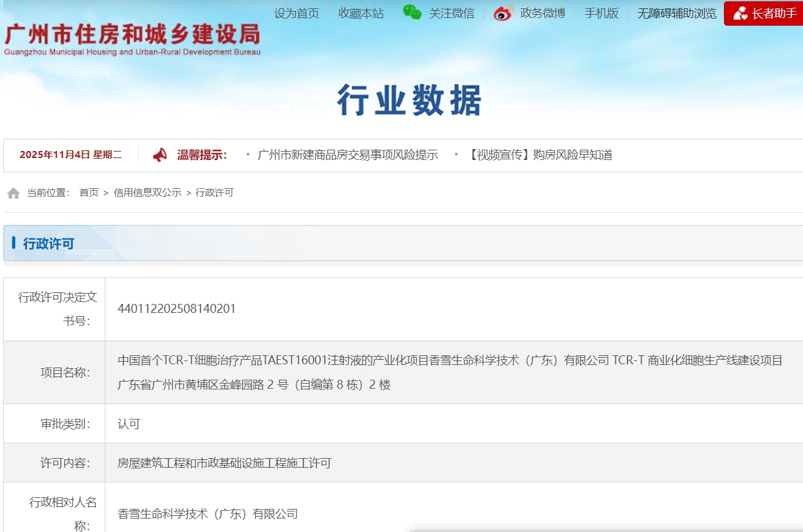Viewport: 803px width, 532px height.
Task: Select document number 440112202508140201
Action: [177, 309]
